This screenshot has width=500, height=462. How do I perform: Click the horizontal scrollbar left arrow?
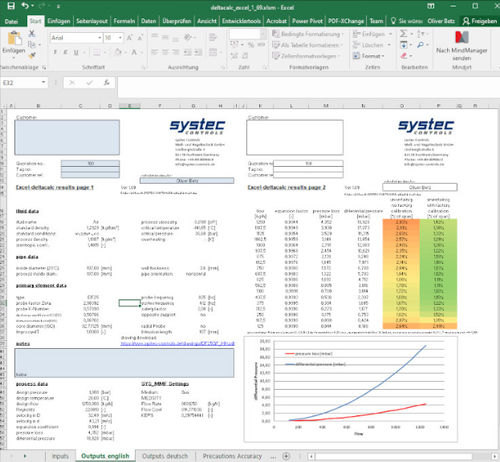coord(311,456)
